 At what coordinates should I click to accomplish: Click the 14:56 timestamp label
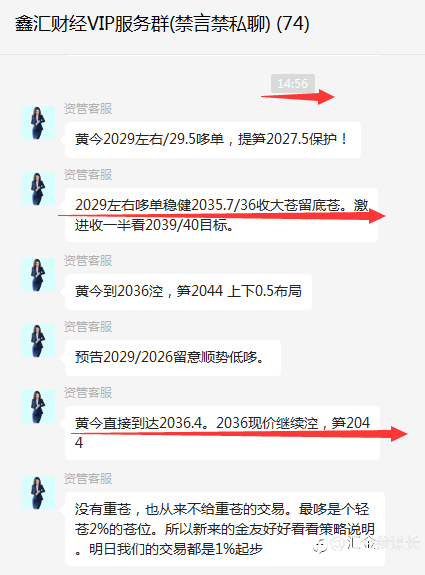[x=293, y=84]
